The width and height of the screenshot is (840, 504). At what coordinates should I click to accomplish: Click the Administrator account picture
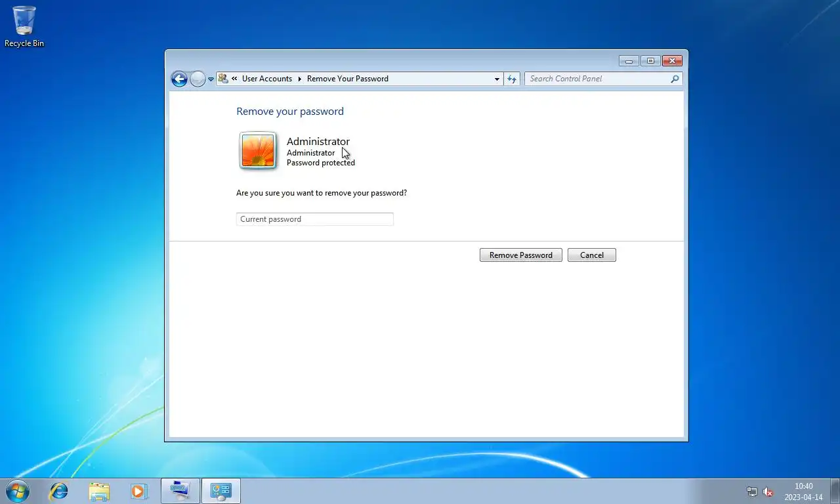(x=258, y=150)
